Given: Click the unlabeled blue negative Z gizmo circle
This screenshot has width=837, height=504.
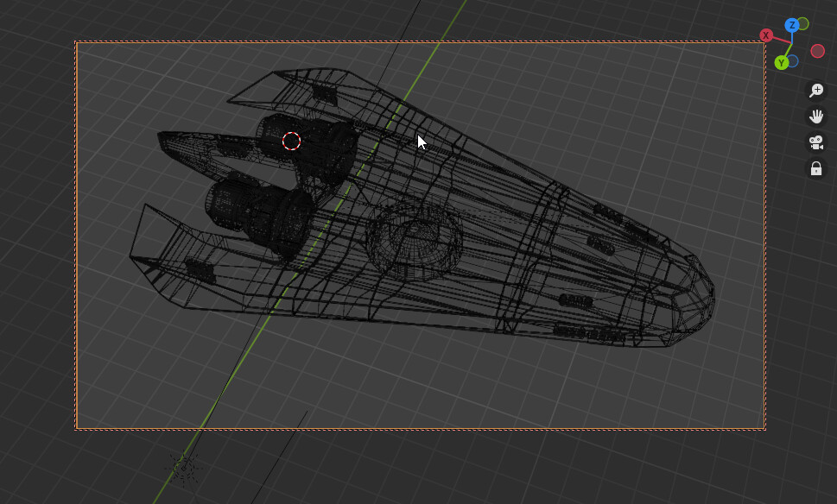Looking at the screenshot, I should click(793, 61).
